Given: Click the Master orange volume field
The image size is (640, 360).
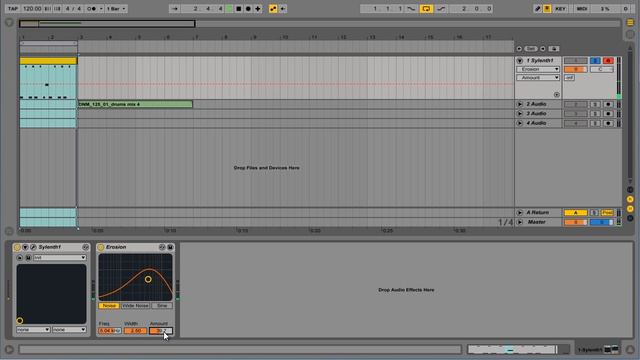Looking at the screenshot, I should (x=576, y=222).
